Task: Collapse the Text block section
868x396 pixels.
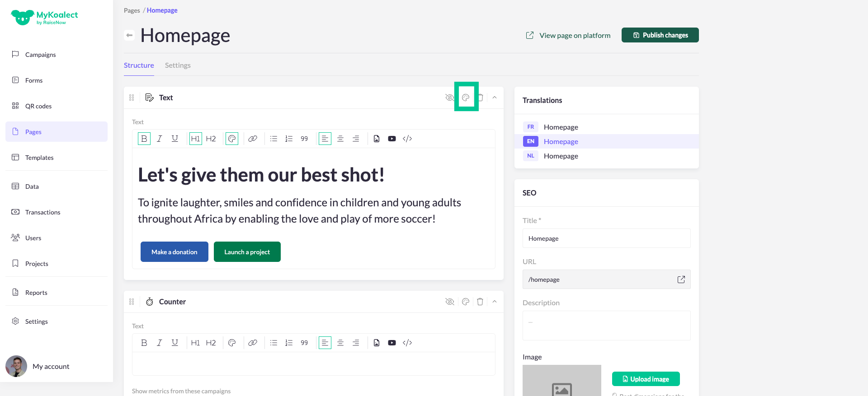Action: [495, 98]
